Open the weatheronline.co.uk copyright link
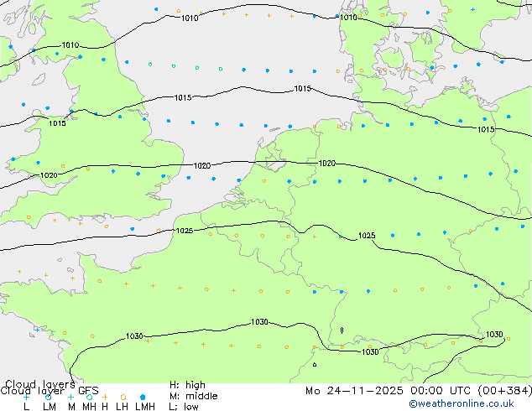The width and height of the screenshot is (532, 411). [462, 403]
